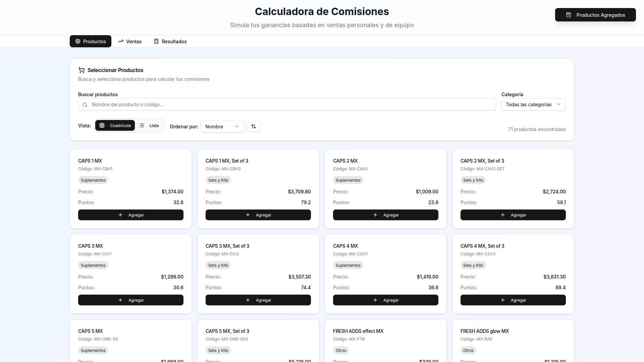Add CAPS 2 MX, Set of 3
The width and height of the screenshot is (644, 362).
513,215
